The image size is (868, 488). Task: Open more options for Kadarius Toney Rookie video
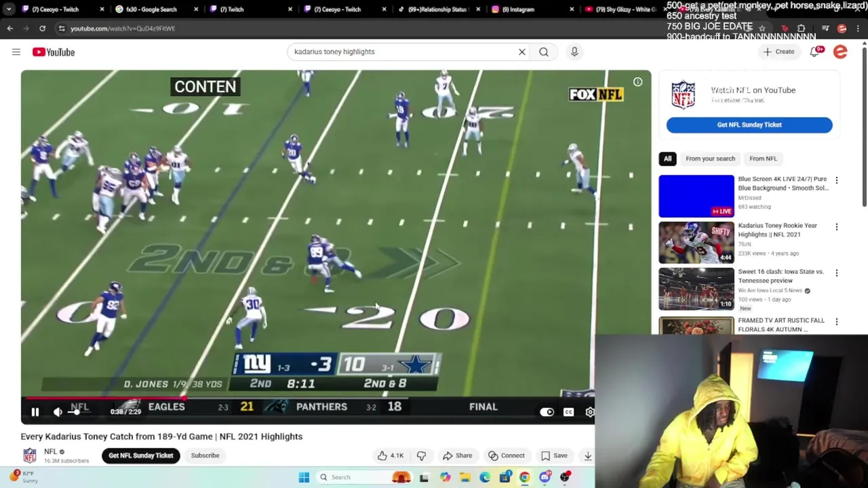(836, 226)
